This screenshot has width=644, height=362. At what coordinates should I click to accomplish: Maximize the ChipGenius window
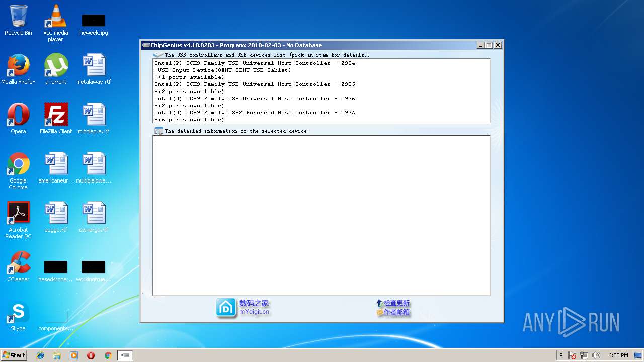pyautogui.click(x=489, y=45)
